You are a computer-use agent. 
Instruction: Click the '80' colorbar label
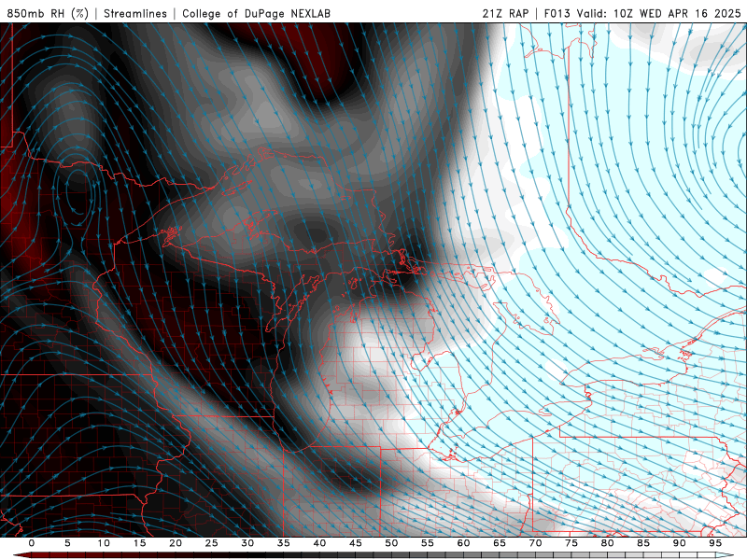tap(607, 543)
